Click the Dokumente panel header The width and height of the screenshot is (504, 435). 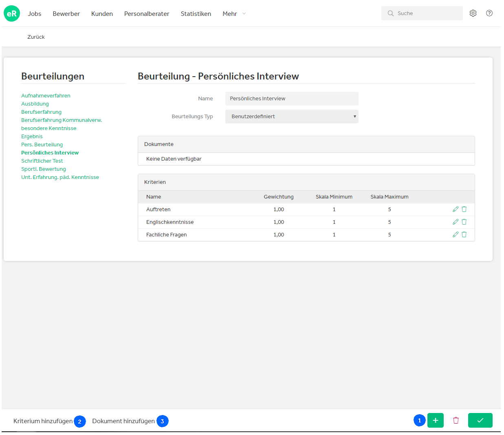[x=306, y=144]
